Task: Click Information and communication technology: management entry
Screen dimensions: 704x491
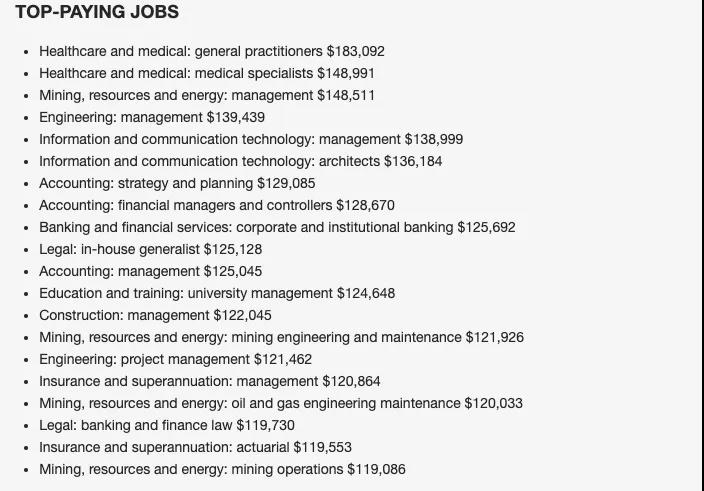Action: pos(250,139)
